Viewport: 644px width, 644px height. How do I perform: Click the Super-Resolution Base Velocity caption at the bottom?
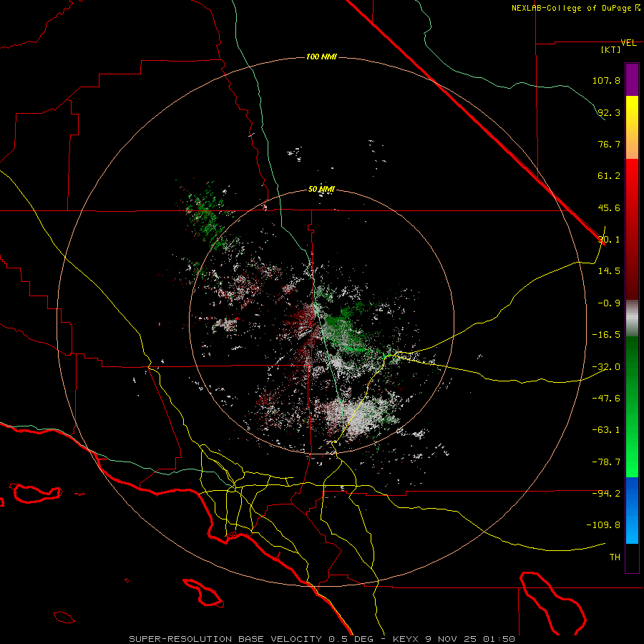click(322, 639)
